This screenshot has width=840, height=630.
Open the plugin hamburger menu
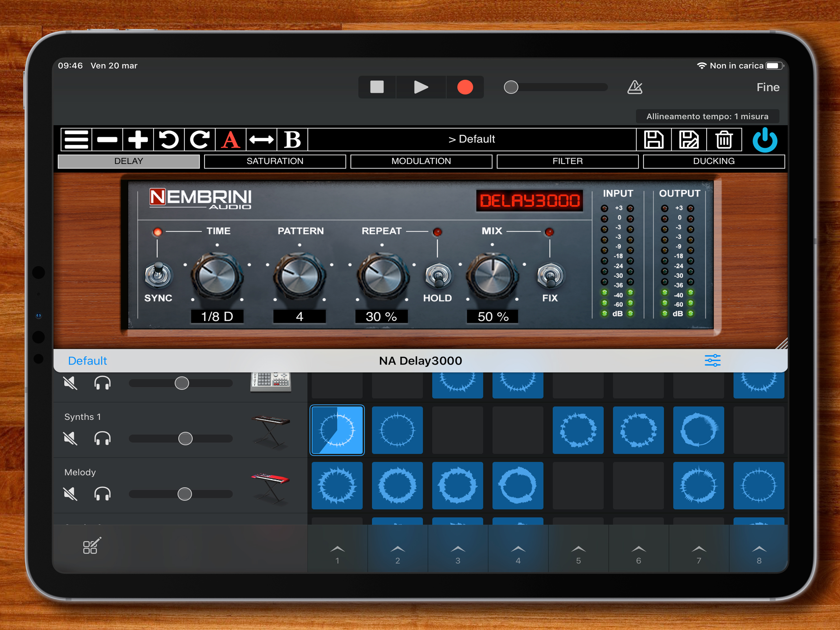coord(76,139)
